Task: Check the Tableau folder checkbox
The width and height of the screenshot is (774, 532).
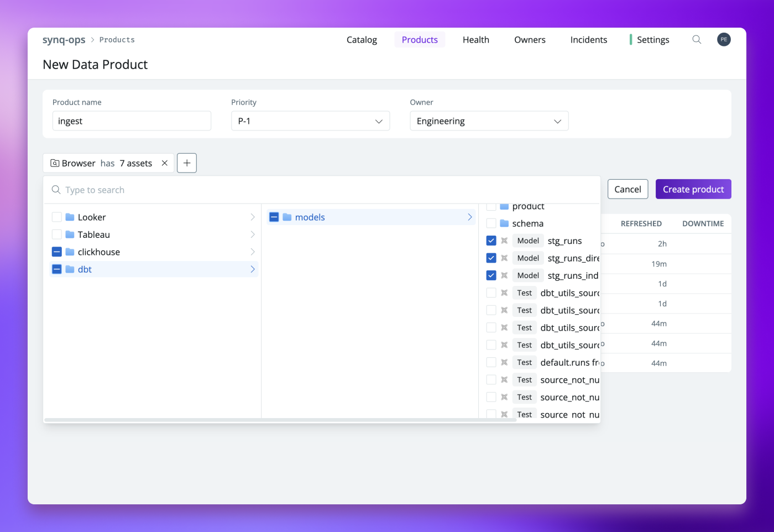Action: (56, 234)
